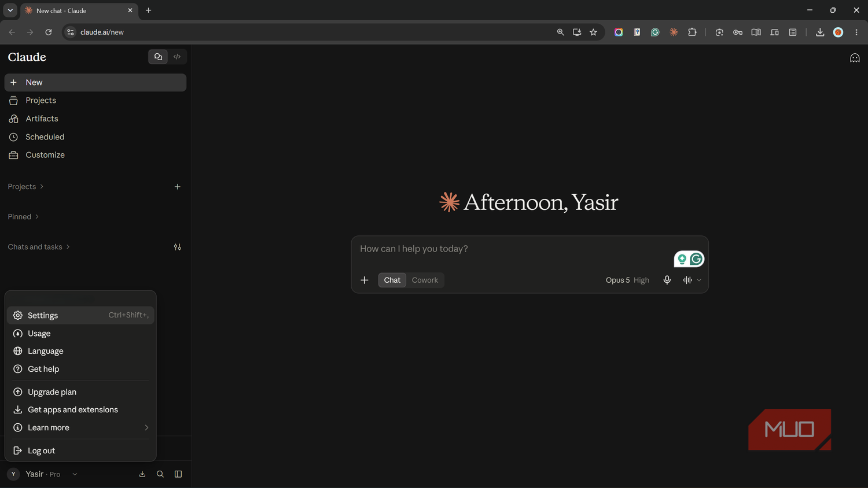Start voice mode with the waveform icon
868x488 pixels.
[687, 280]
